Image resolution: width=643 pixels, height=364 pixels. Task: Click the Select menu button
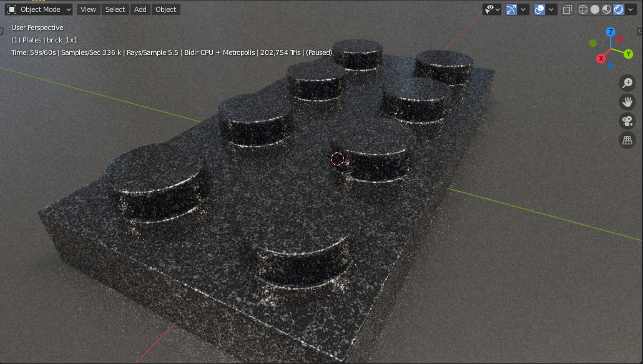[115, 9]
